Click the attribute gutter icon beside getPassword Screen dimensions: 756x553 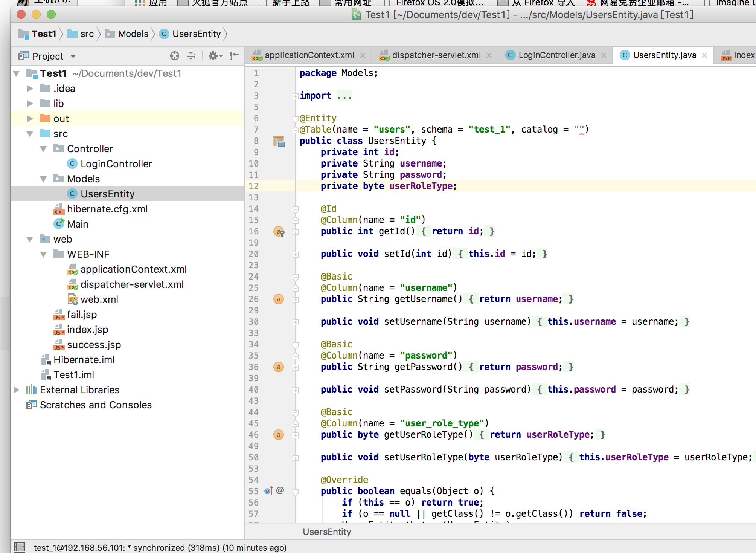point(278,367)
